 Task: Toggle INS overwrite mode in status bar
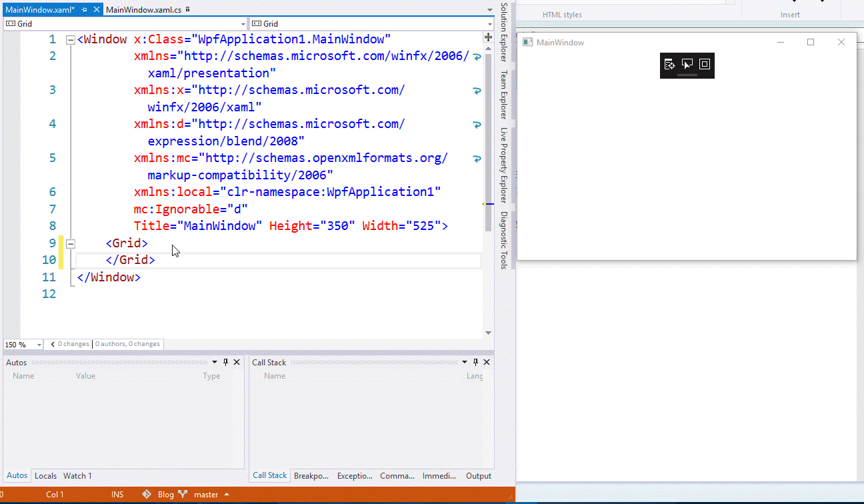click(x=117, y=494)
